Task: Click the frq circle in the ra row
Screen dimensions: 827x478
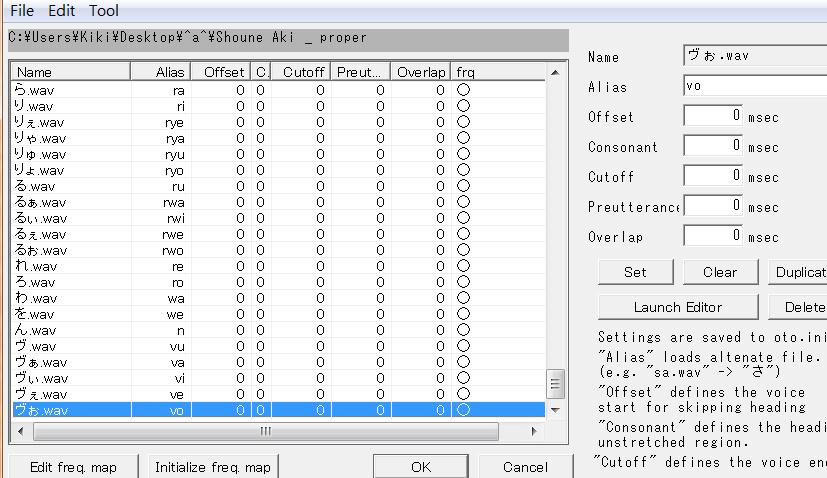Action: [x=463, y=90]
